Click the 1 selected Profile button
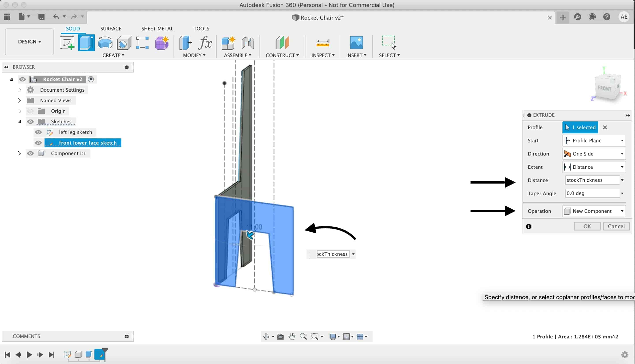The width and height of the screenshot is (635, 364). (x=580, y=127)
